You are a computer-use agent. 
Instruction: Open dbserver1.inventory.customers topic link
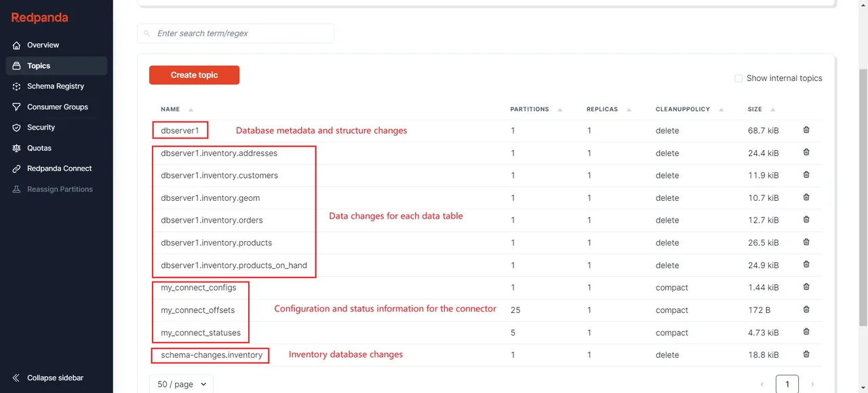click(x=219, y=175)
